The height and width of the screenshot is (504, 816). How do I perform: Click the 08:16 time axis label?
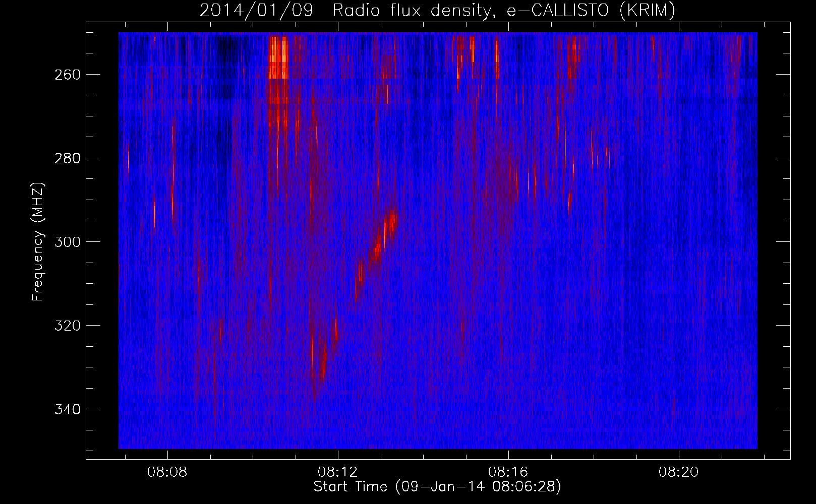(508, 472)
